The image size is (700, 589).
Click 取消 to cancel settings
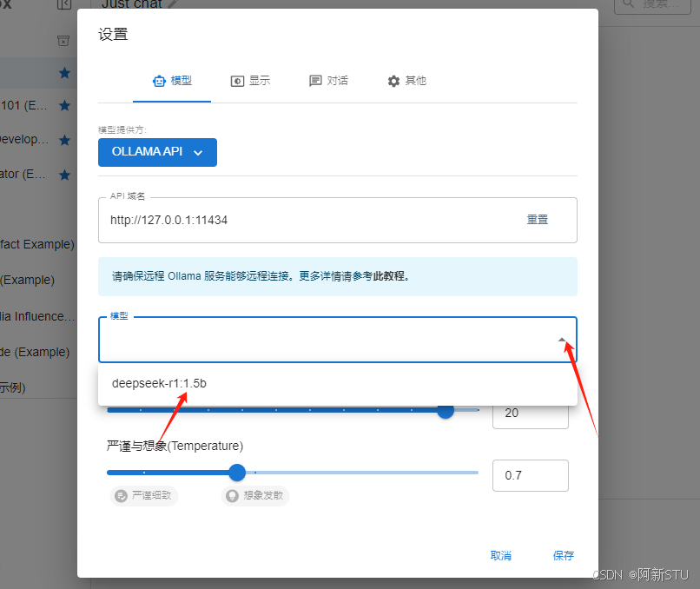[501, 556]
